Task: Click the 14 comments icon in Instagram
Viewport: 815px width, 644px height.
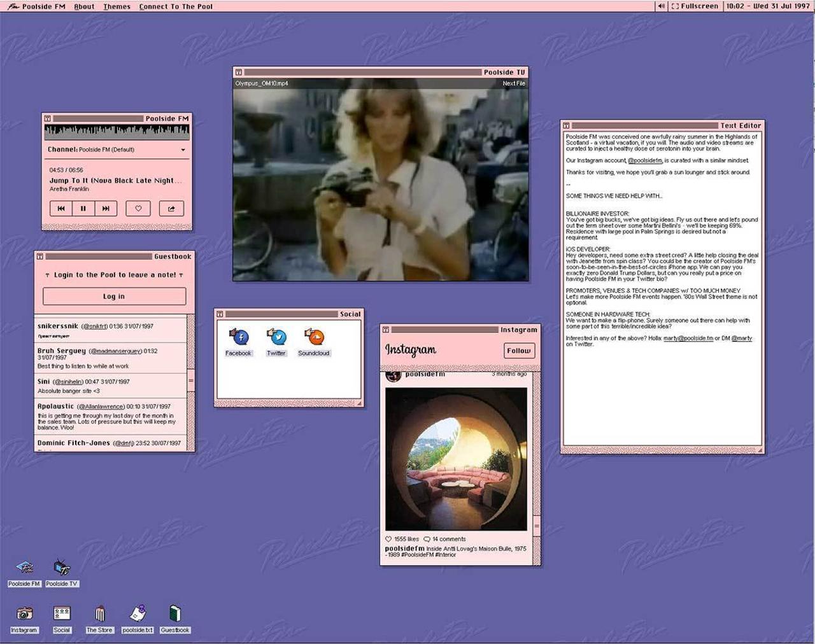Action: tap(427, 539)
